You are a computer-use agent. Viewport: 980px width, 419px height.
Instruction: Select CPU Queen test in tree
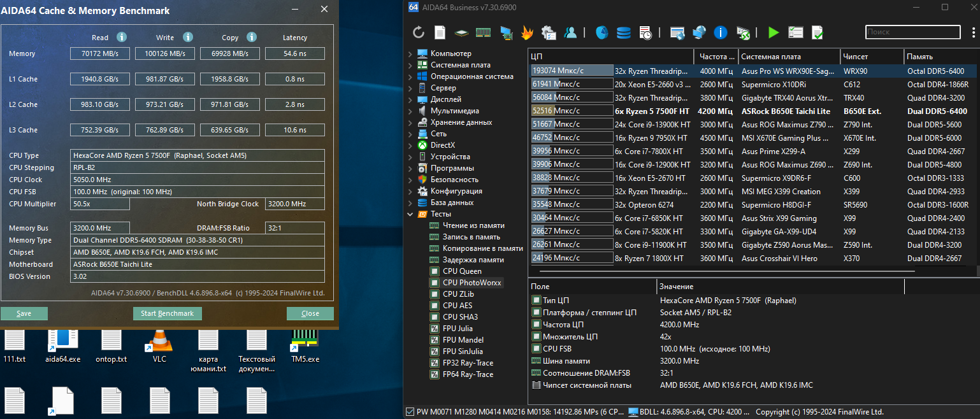pos(462,271)
